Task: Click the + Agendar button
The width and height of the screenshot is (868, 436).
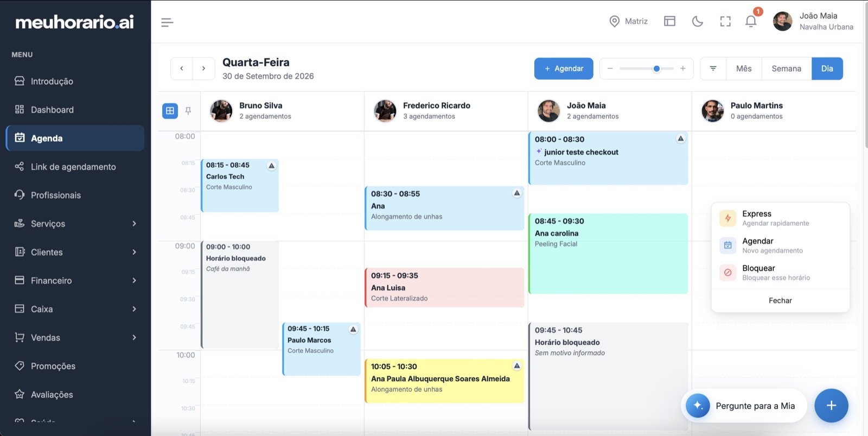Action: click(564, 68)
